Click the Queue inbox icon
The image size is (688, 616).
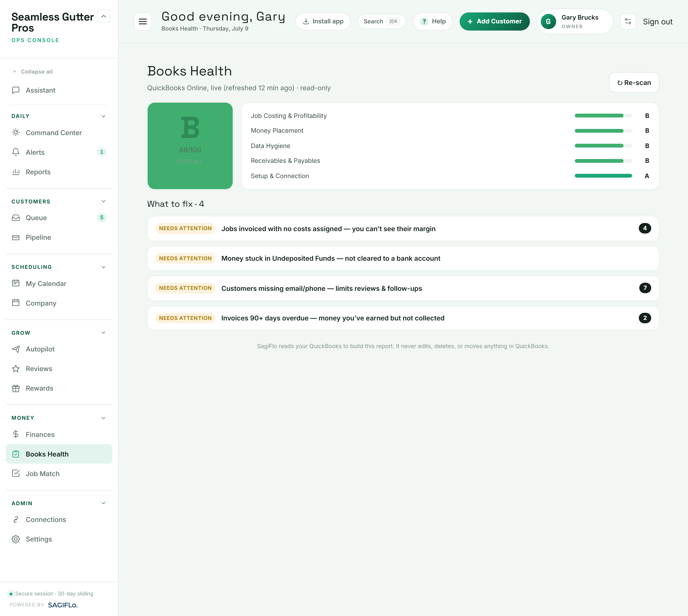pos(16,218)
